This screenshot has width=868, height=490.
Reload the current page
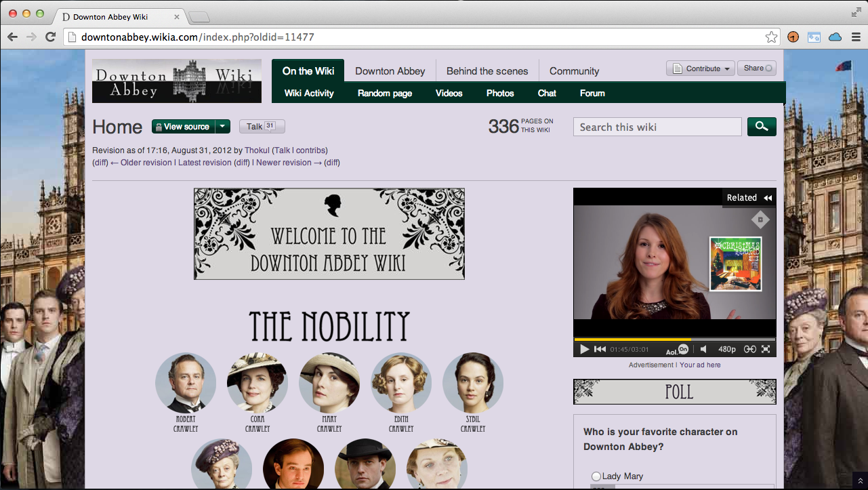click(50, 37)
